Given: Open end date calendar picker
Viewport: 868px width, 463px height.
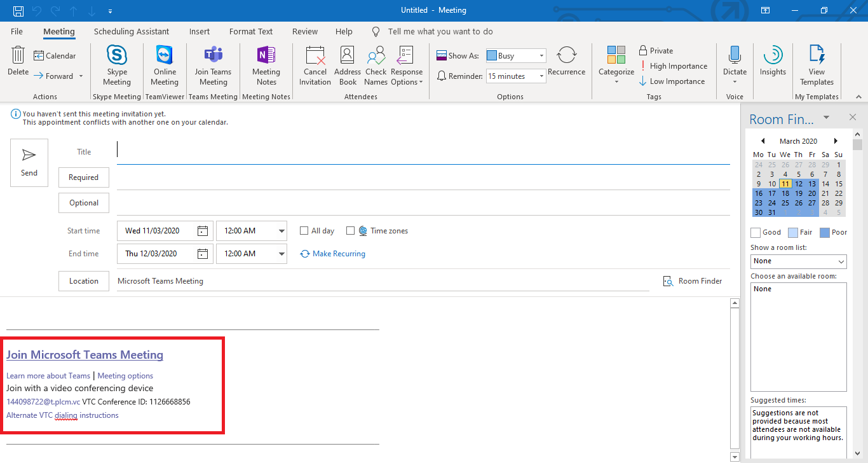Looking at the screenshot, I should point(202,254).
